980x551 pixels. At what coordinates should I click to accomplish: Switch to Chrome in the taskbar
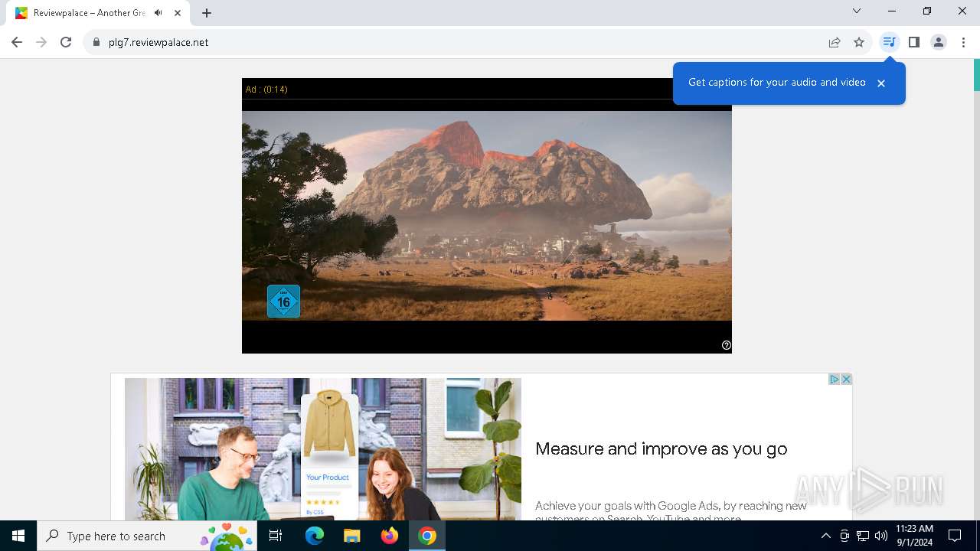tap(427, 536)
